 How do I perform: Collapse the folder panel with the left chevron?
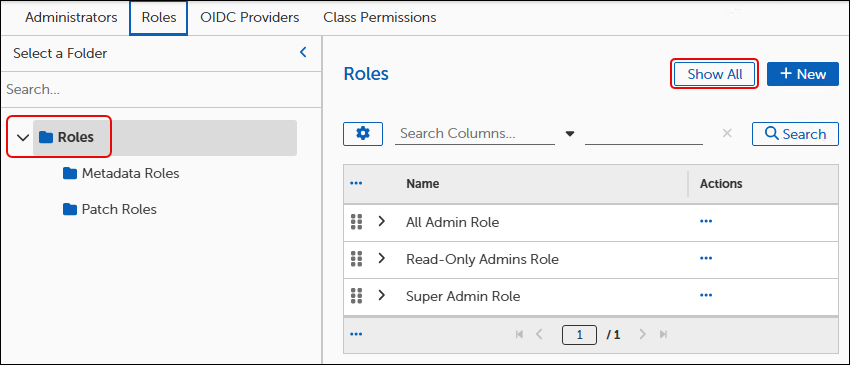pos(304,53)
